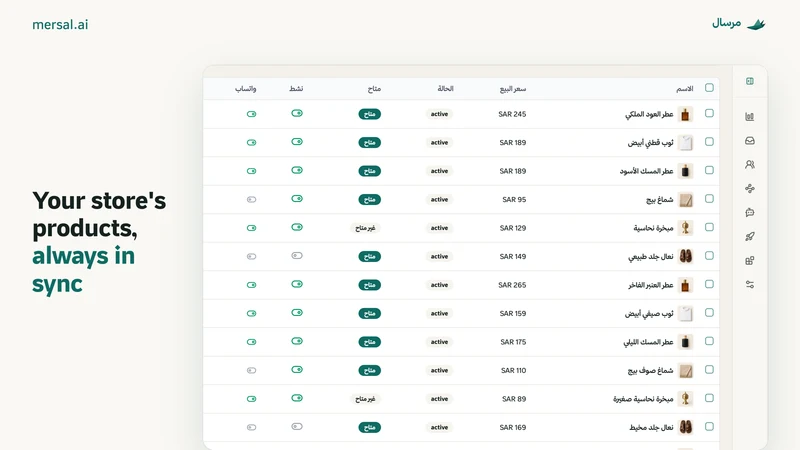Check the box for the SAR 265 product
This screenshot has height=450, width=800.
[x=709, y=284]
